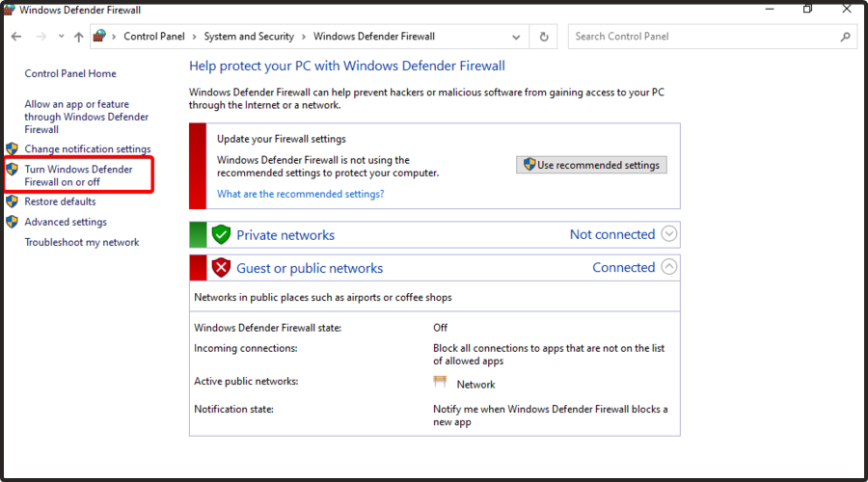This screenshot has height=482, width=868.
Task: Click the Network name value
Action: pyautogui.click(x=475, y=385)
